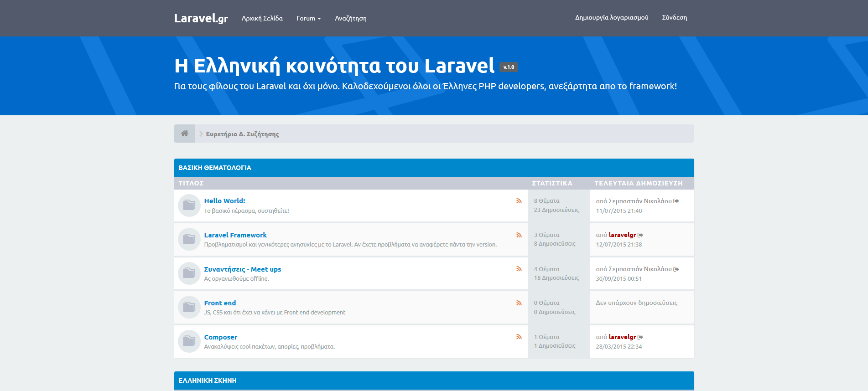
Task: Click the home icon in breadcrumb
Action: [x=185, y=134]
